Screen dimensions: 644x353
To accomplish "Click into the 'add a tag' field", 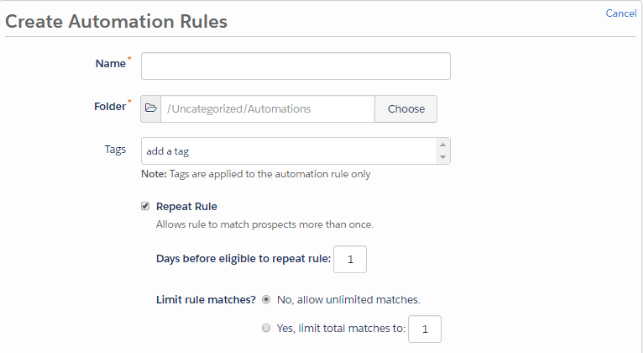I will coord(288,151).
